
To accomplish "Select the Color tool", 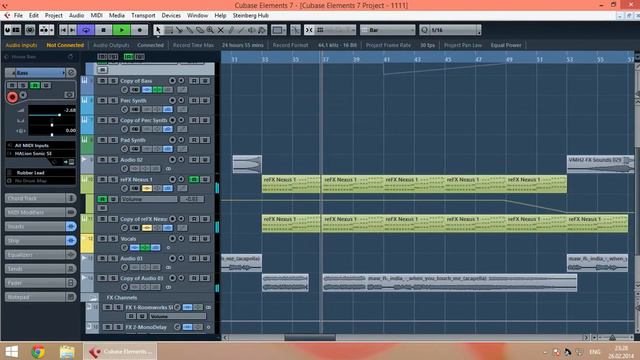I will [x=262, y=30].
